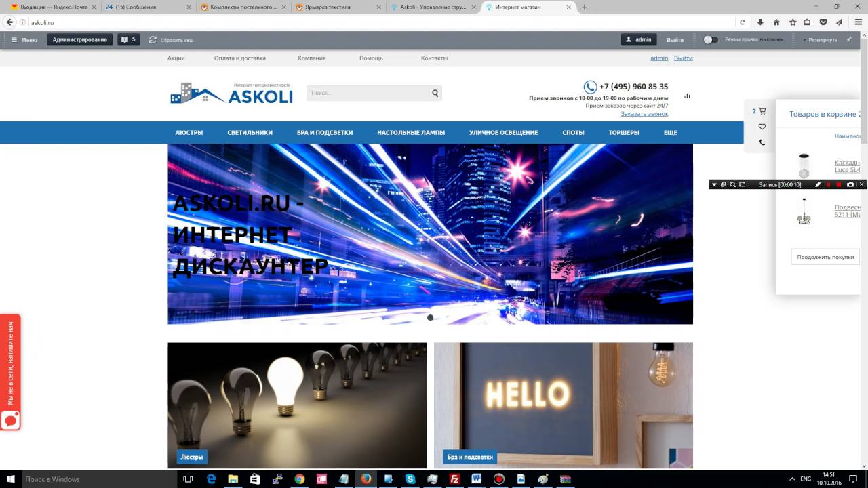
Task: Click the Заказать звонок link
Action: pyautogui.click(x=644, y=114)
